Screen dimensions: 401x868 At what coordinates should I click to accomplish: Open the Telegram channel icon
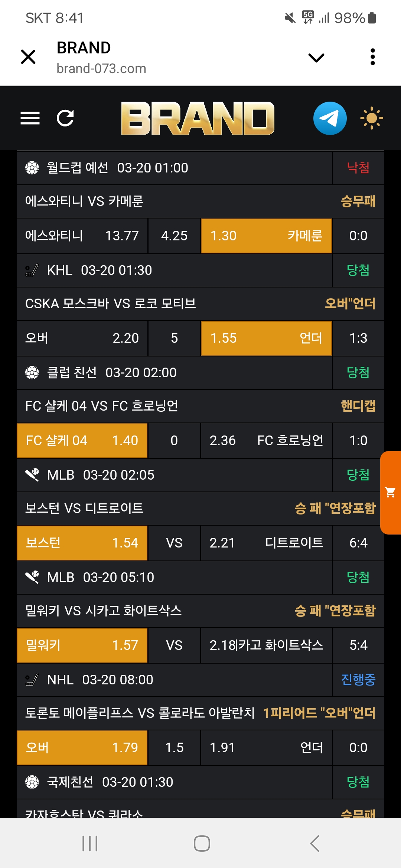click(x=330, y=118)
